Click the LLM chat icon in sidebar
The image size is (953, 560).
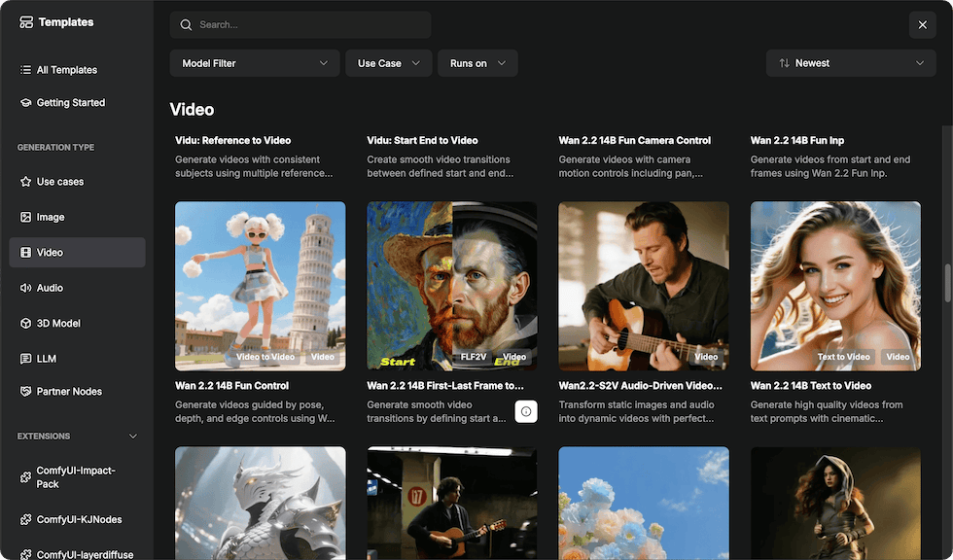click(x=26, y=359)
